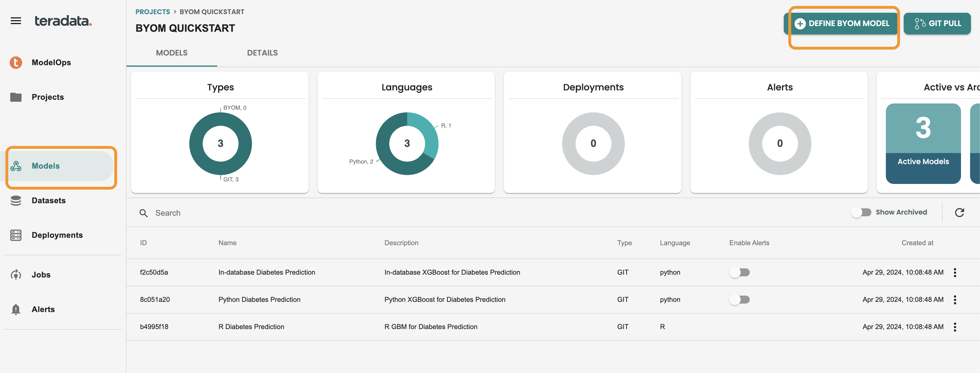Click the Description column header
The width and height of the screenshot is (980, 373).
coord(401,243)
